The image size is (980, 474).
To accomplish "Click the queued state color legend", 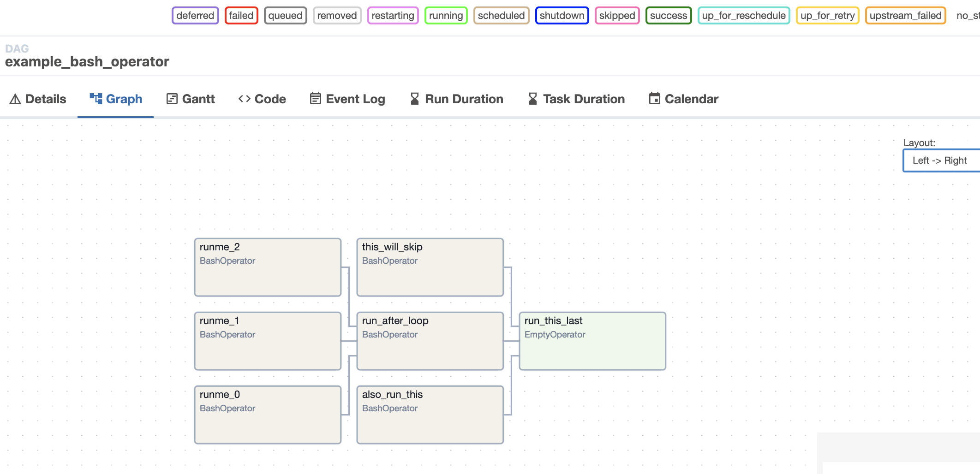I will coord(285,16).
